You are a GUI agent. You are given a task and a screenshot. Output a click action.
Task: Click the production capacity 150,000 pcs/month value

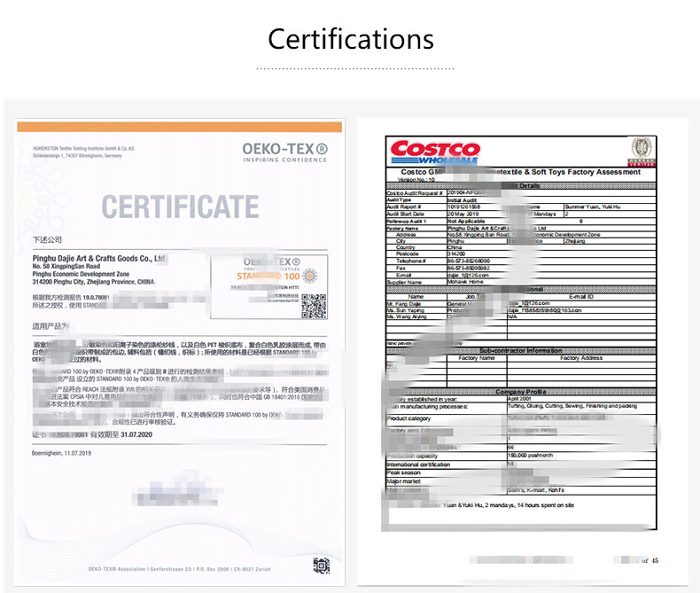531,455
